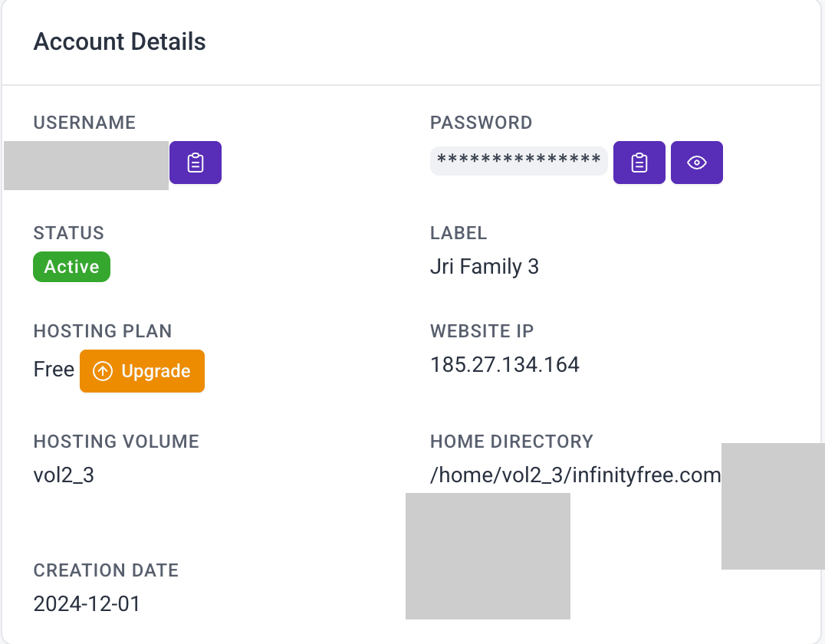Click the HOME DIRECTORY field label

(x=511, y=442)
